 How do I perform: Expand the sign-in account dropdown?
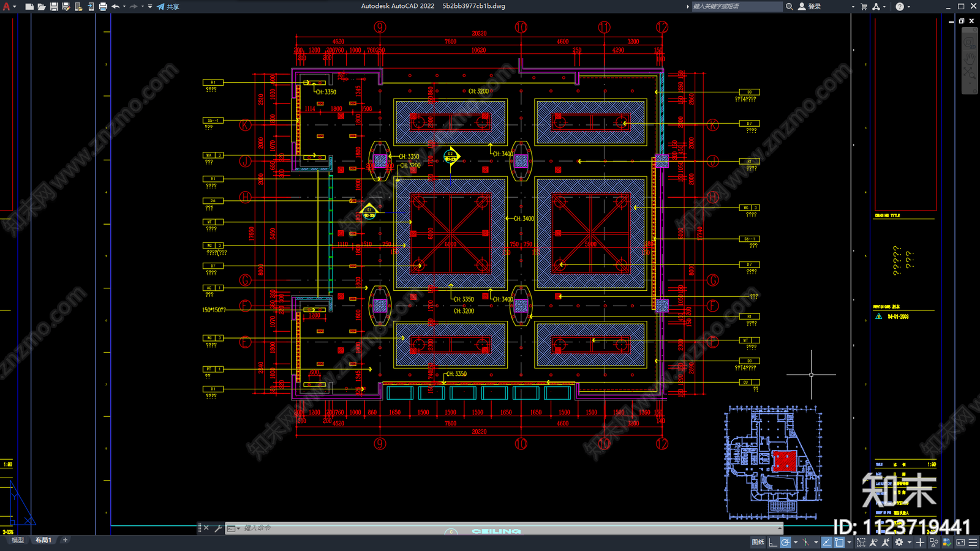pos(853,6)
